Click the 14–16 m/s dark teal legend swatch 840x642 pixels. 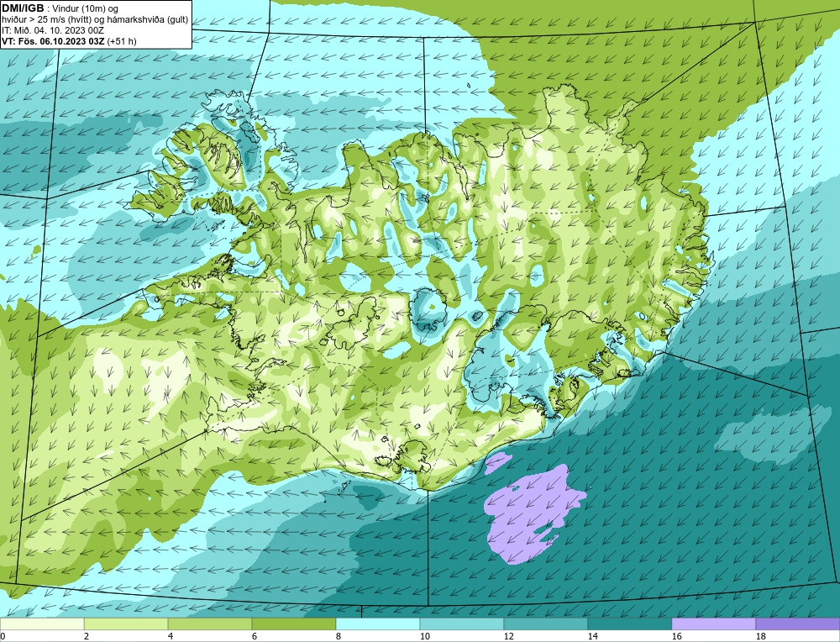630,624
